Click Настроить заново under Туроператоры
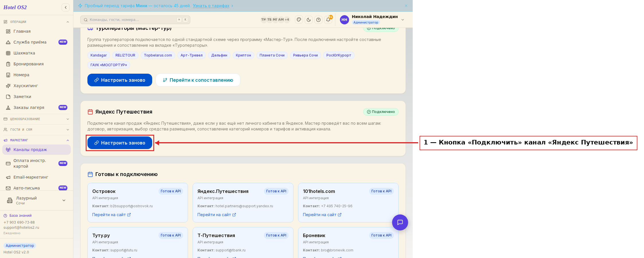The height and width of the screenshot is (258, 644). (120, 80)
